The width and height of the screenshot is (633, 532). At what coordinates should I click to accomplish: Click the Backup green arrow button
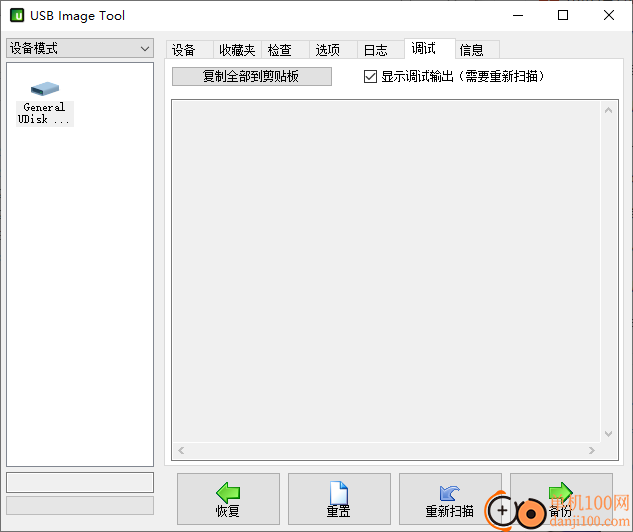tap(561, 499)
